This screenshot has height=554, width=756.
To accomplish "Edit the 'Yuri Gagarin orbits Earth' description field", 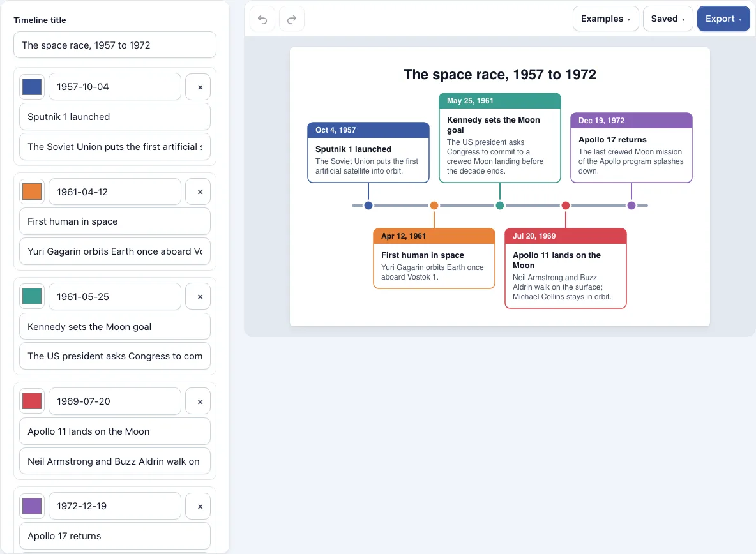I will point(115,251).
